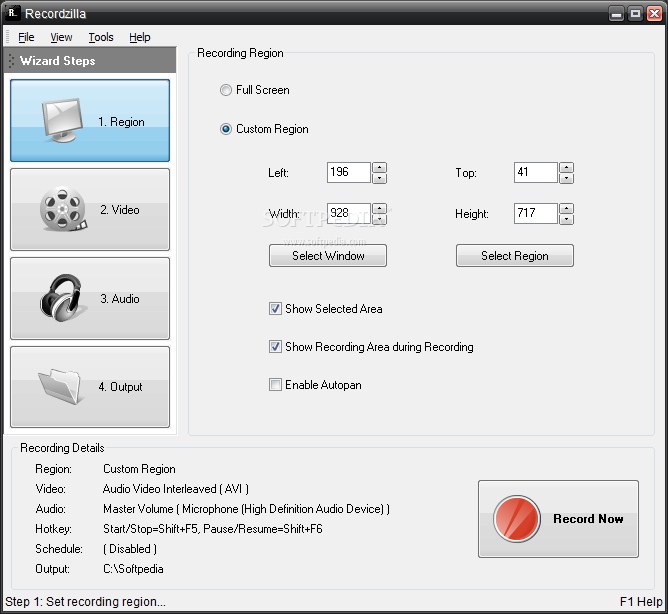This screenshot has height=614, width=668.
Task: Minimize the Recordzilla window
Action: [x=616, y=14]
